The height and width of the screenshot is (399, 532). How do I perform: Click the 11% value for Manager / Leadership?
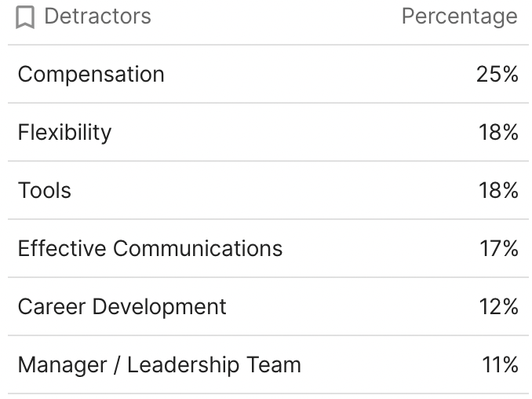click(501, 365)
